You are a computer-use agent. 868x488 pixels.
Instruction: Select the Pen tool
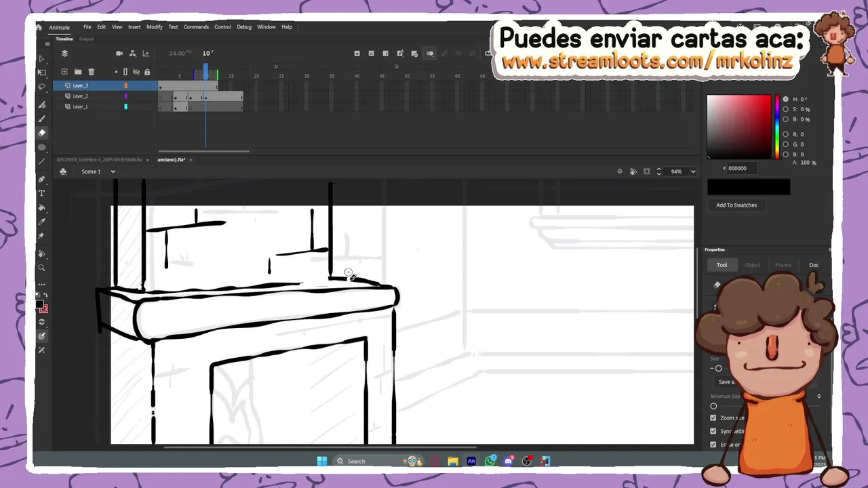coord(41,180)
